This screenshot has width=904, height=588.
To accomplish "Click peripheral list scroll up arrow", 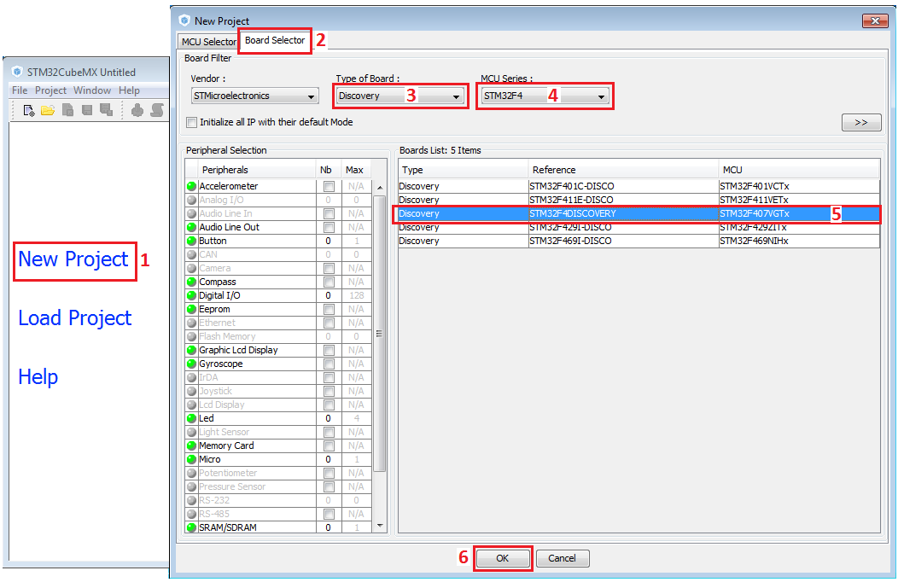I will [x=379, y=188].
